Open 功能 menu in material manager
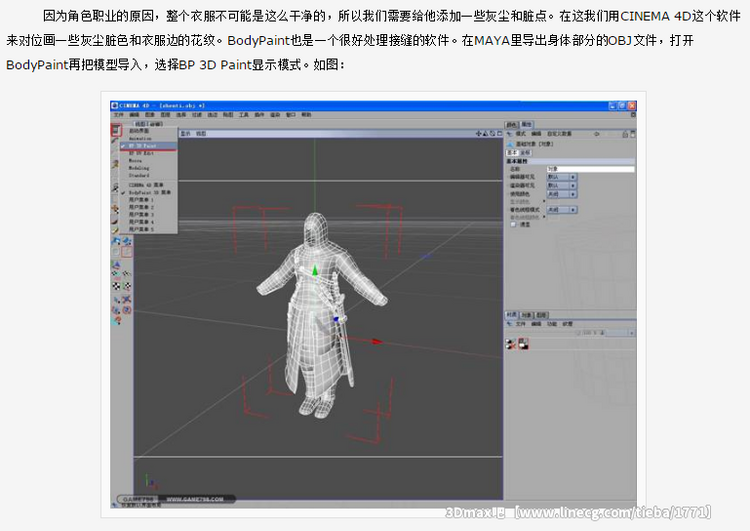 (x=552, y=324)
